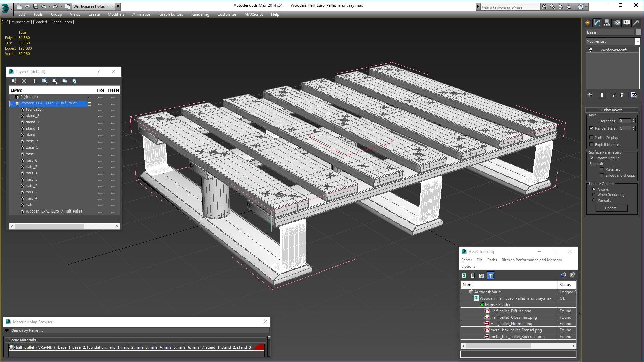Image resolution: width=644 pixels, height=362 pixels.
Task: Click the Save File floppy icon
Action: click(x=35, y=6)
